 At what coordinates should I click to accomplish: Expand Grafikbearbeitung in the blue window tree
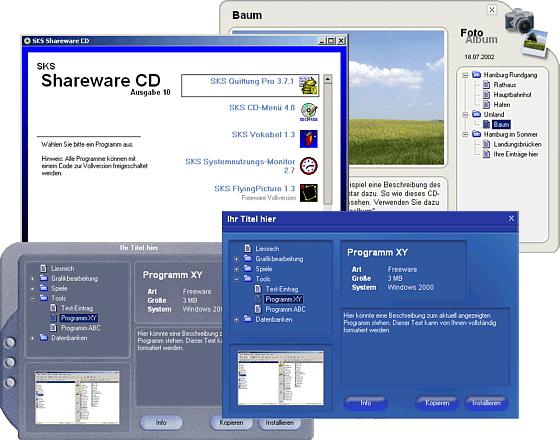pyautogui.click(x=236, y=259)
